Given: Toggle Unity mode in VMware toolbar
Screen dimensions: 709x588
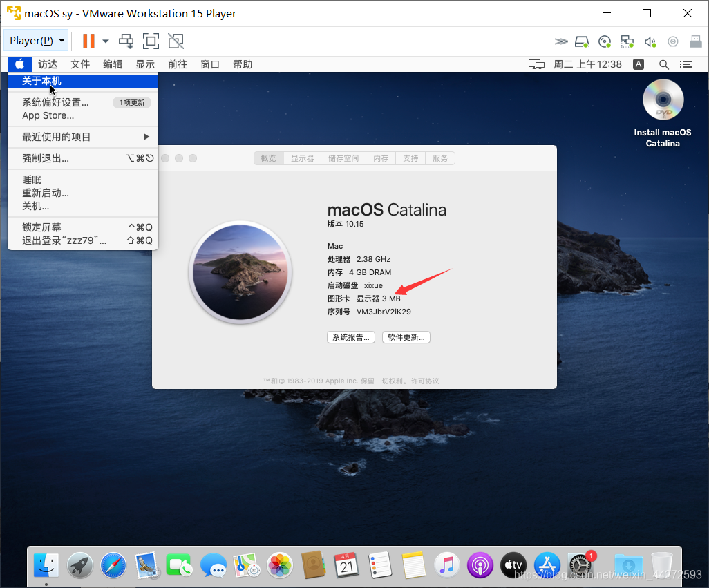Looking at the screenshot, I should pos(176,41).
